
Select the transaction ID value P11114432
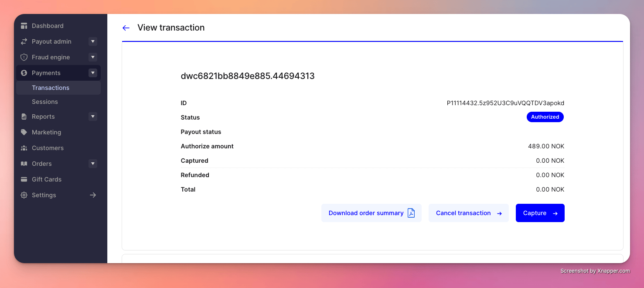point(505,103)
